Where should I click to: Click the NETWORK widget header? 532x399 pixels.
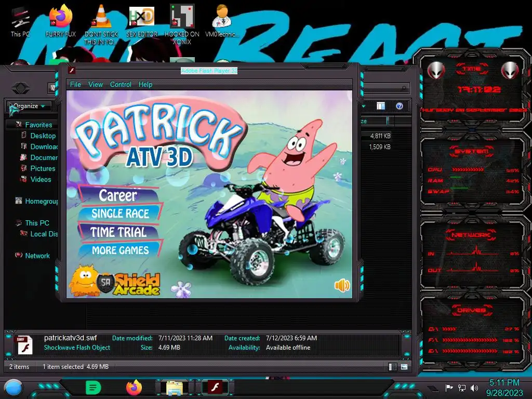(471, 234)
